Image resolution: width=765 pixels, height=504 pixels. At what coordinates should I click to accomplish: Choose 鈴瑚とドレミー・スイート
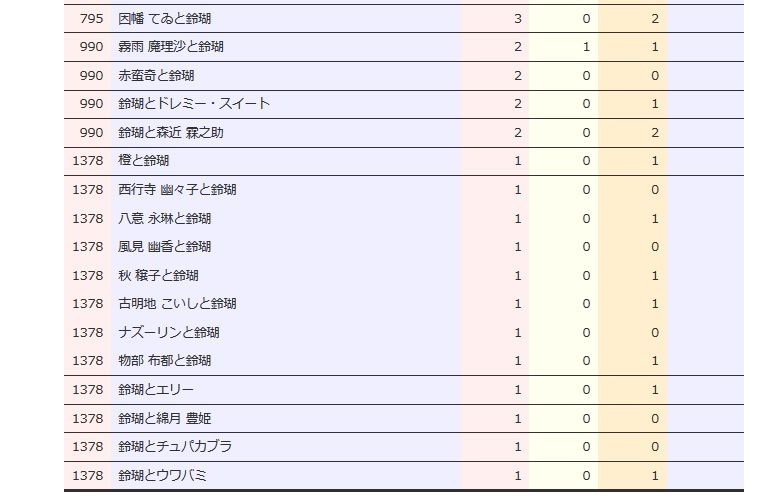194,104
